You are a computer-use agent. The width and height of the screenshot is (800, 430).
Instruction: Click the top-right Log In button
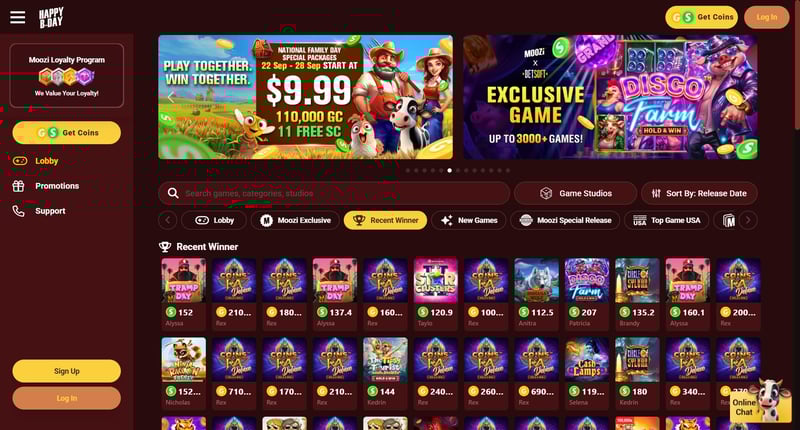tap(766, 17)
